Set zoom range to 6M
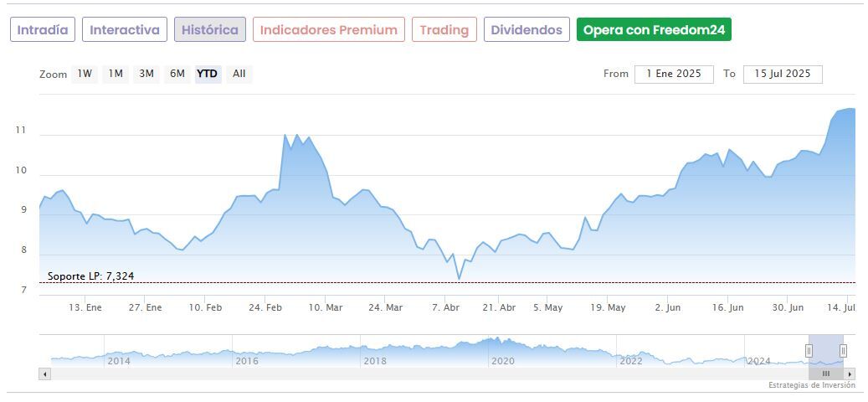Image resolution: width=868 pixels, height=402 pixels. [x=177, y=74]
